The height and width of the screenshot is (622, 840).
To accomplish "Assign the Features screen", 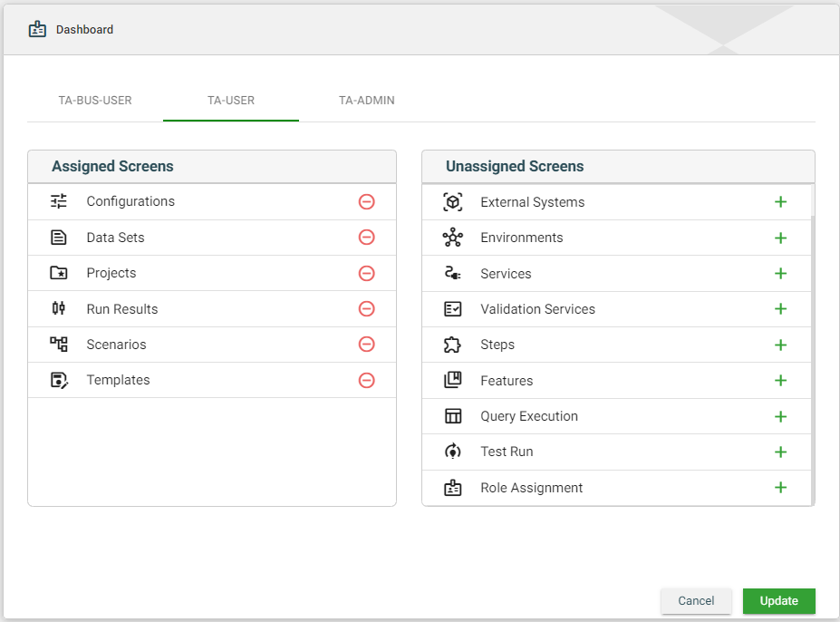I will 780,381.
